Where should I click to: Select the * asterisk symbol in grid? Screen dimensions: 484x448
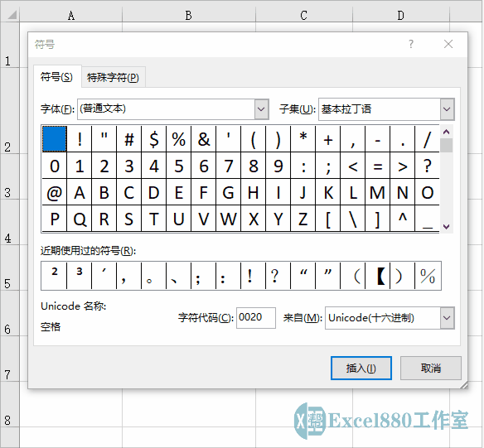303,139
